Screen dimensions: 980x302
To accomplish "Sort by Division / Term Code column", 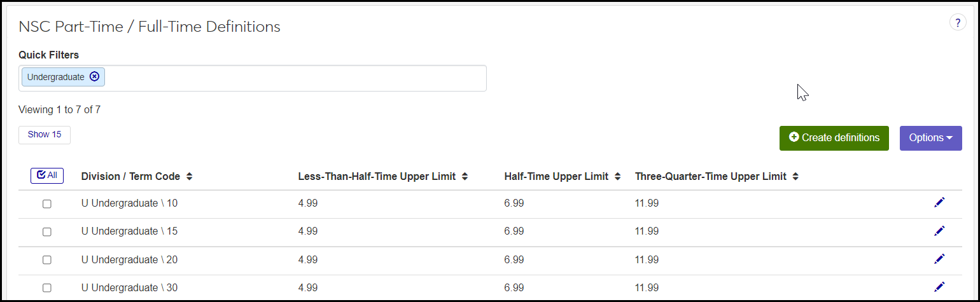I will coord(189,177).
